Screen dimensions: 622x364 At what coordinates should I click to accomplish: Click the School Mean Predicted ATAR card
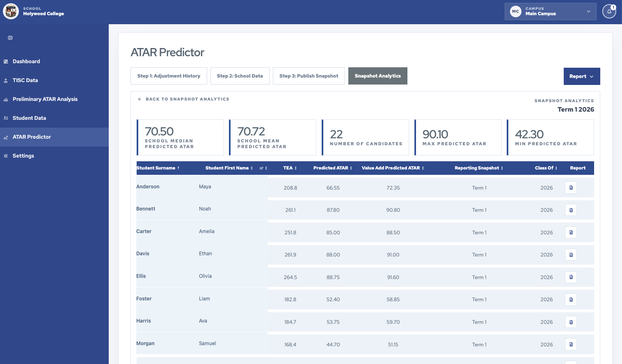click(273, 137)
